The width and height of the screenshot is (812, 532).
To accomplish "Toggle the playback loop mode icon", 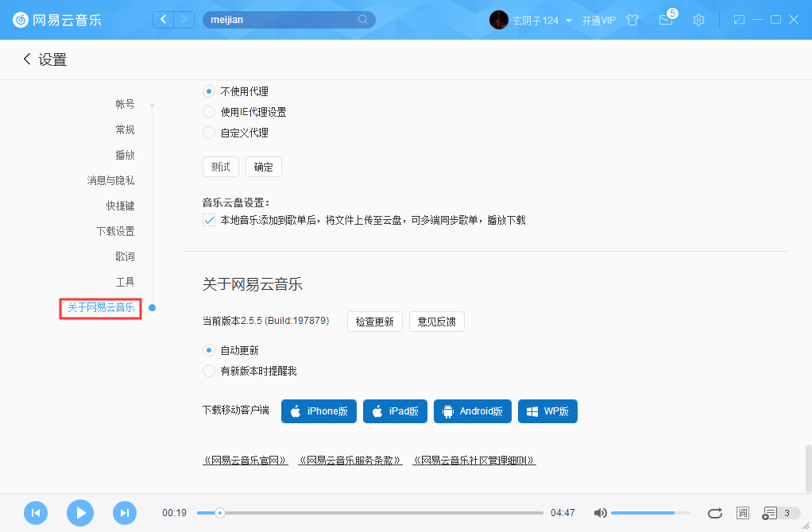I will coord(714,513).
